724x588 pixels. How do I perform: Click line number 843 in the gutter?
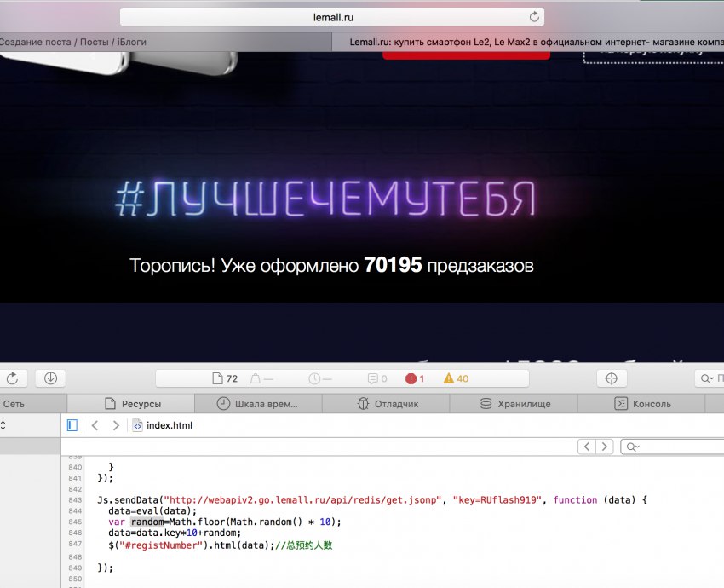(75, 500)
